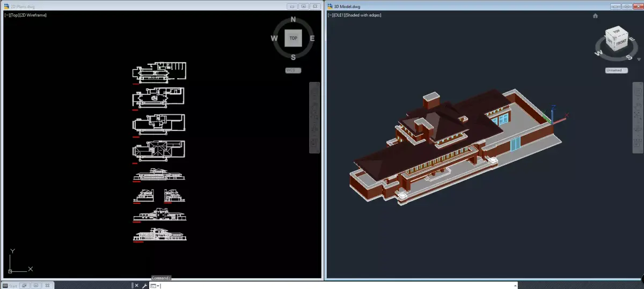Minimize the 3D Model.dwg window
This screenshot has width=644, height=289.
(x=615, y=6)
